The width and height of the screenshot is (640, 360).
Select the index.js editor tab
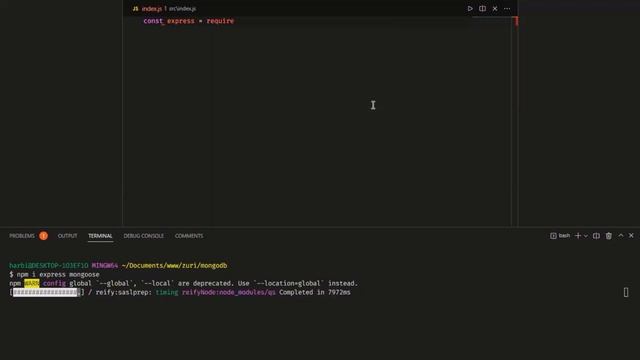(164, 9)
